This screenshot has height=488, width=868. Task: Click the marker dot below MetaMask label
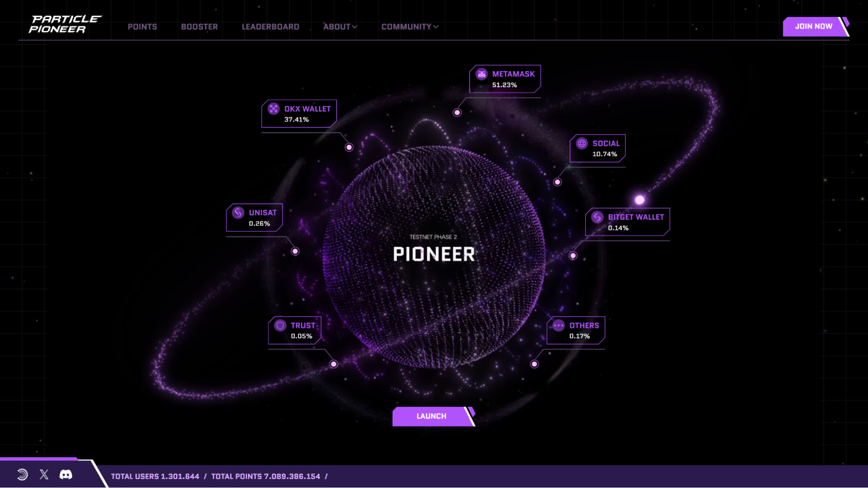pos(457,113)
